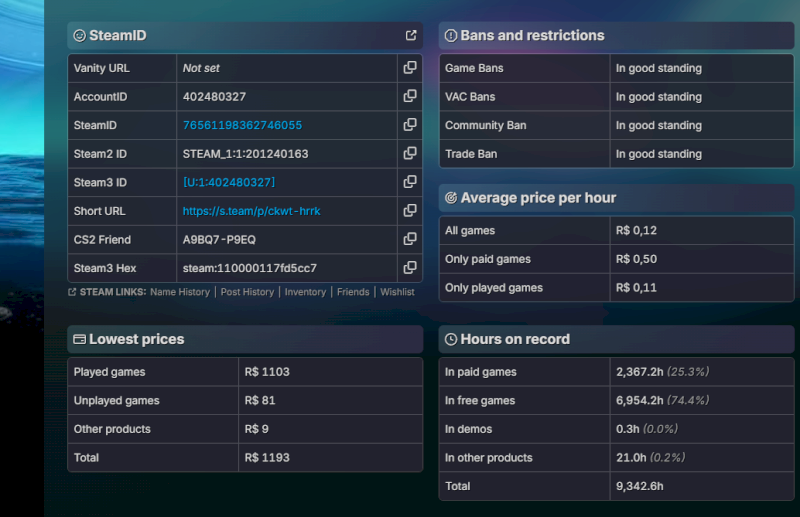This screenshot has height=517, width=800.
Task: Click the Trade Ban 'In good standing' status
Action: coord(659,154)
